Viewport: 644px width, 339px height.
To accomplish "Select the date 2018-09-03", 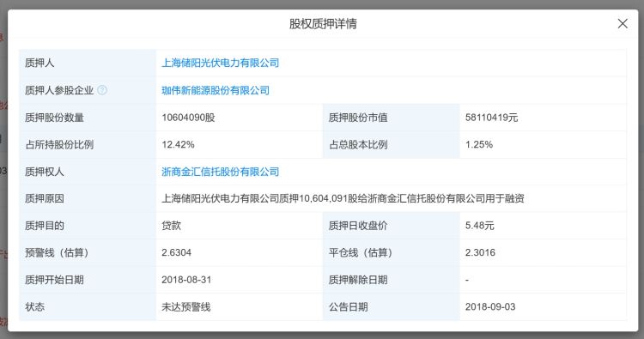I will coord(490,307).
